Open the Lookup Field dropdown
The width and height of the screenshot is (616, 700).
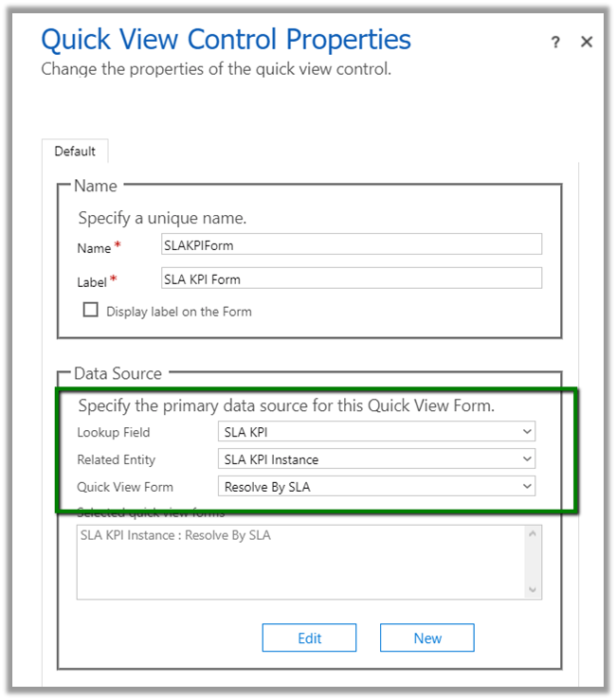(376, 432)
